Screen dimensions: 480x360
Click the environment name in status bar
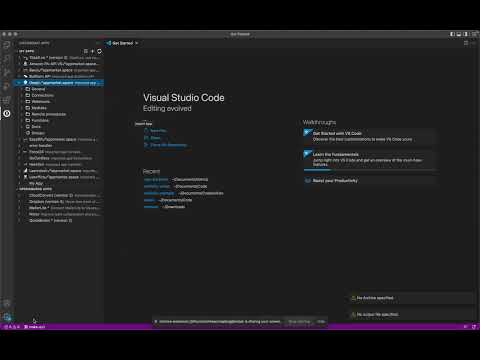coord(35,327)
